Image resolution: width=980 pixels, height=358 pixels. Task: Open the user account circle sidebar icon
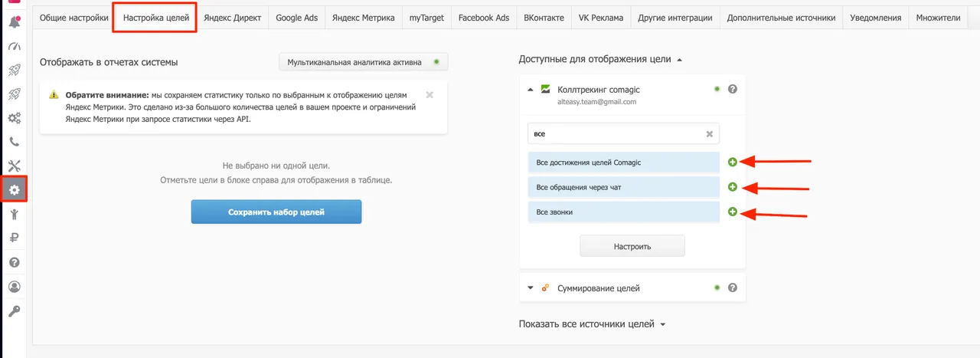(14, 287)
